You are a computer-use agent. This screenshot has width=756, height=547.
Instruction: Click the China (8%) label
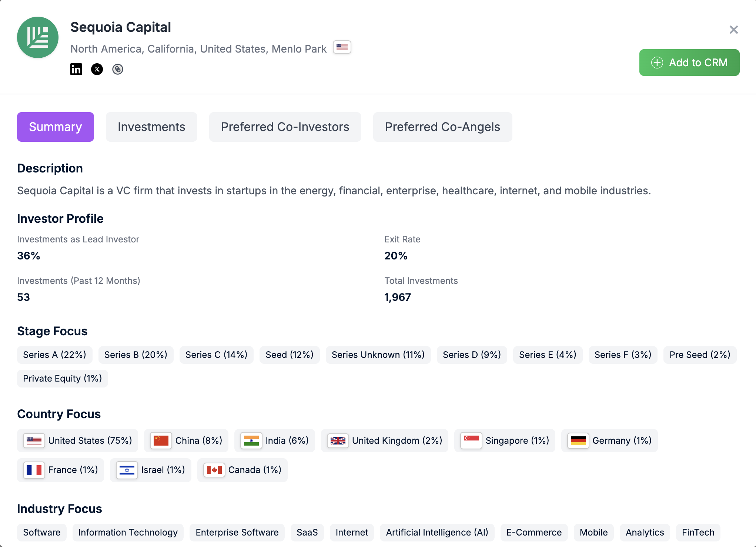(199, 441)
